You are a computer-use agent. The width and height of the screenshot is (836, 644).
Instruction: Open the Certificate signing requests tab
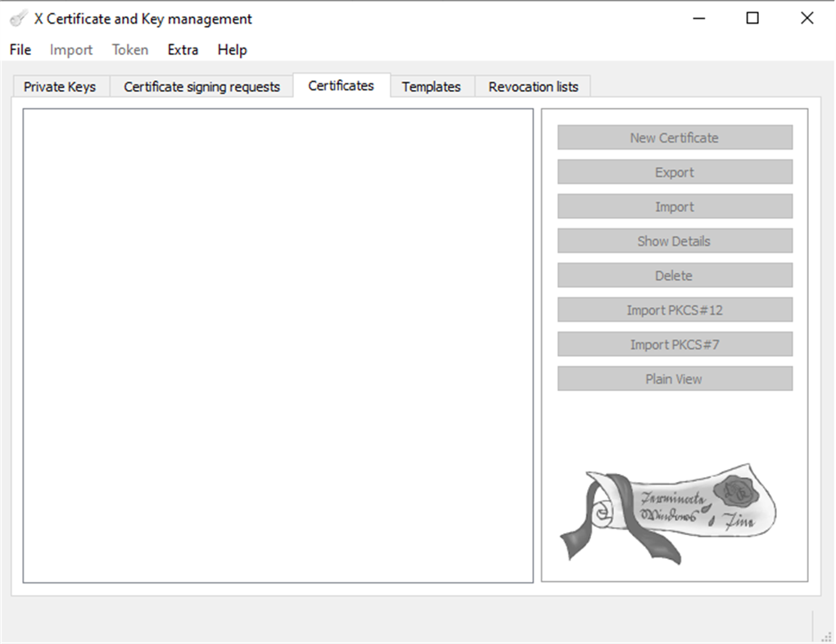pyautogui.click(x=201, y=86)
